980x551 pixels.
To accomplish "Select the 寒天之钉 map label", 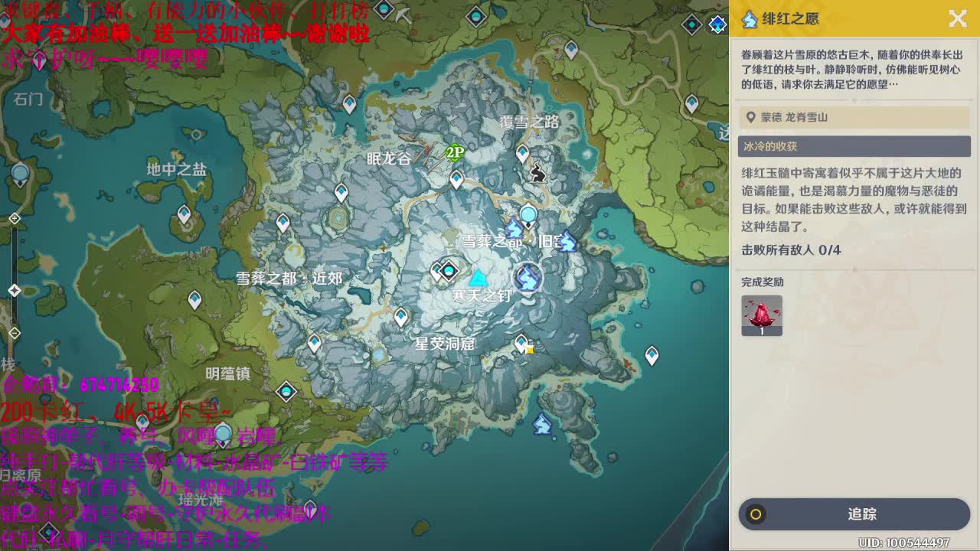I will point(482,295).
